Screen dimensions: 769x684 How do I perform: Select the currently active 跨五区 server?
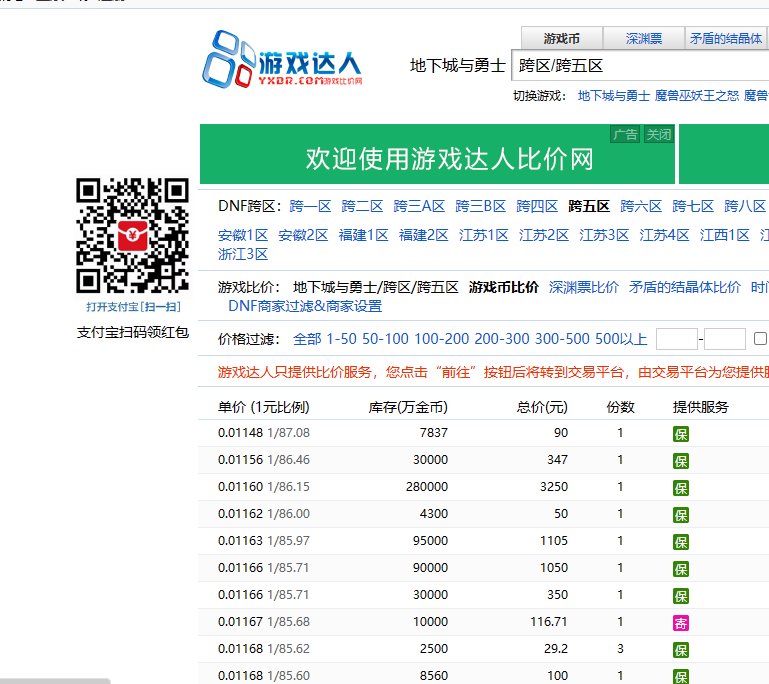point(589,206)
